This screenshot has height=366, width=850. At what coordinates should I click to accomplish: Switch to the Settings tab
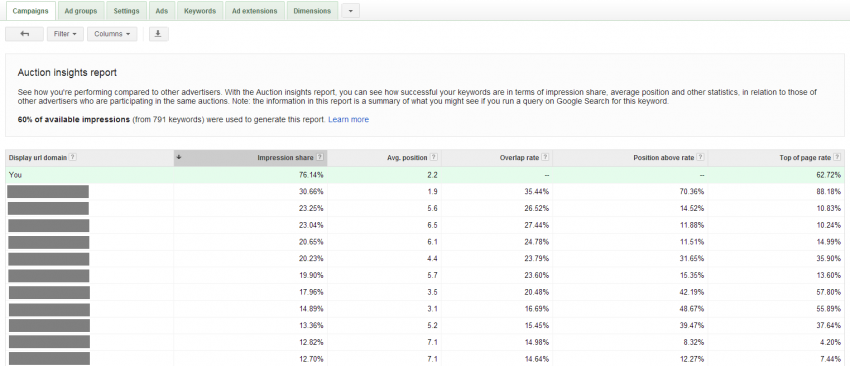tap(126, 11)
